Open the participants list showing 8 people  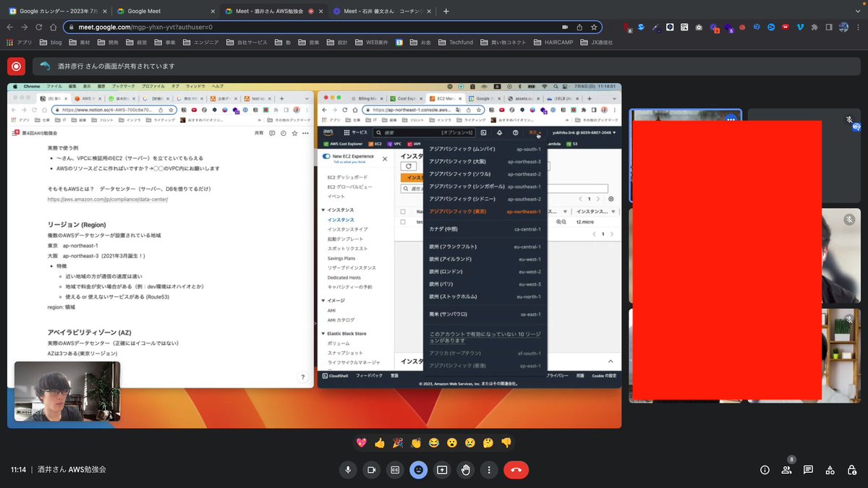[x=786, y=470]
